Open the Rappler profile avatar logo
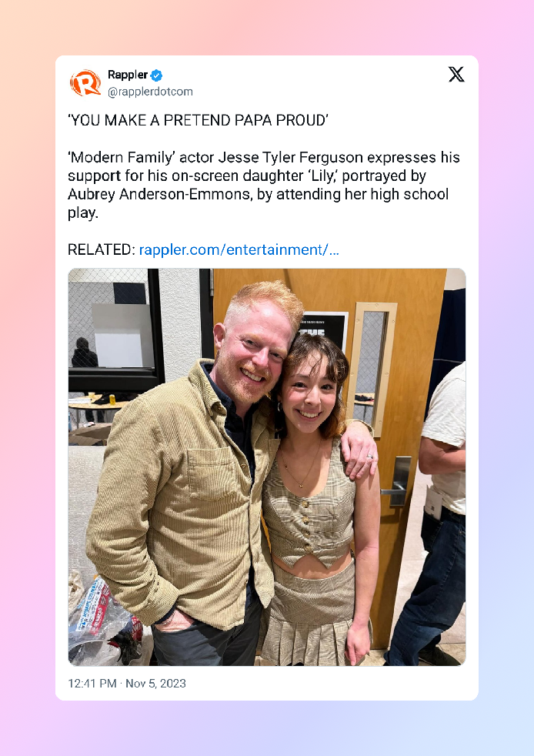 click(x=85, y=83)
